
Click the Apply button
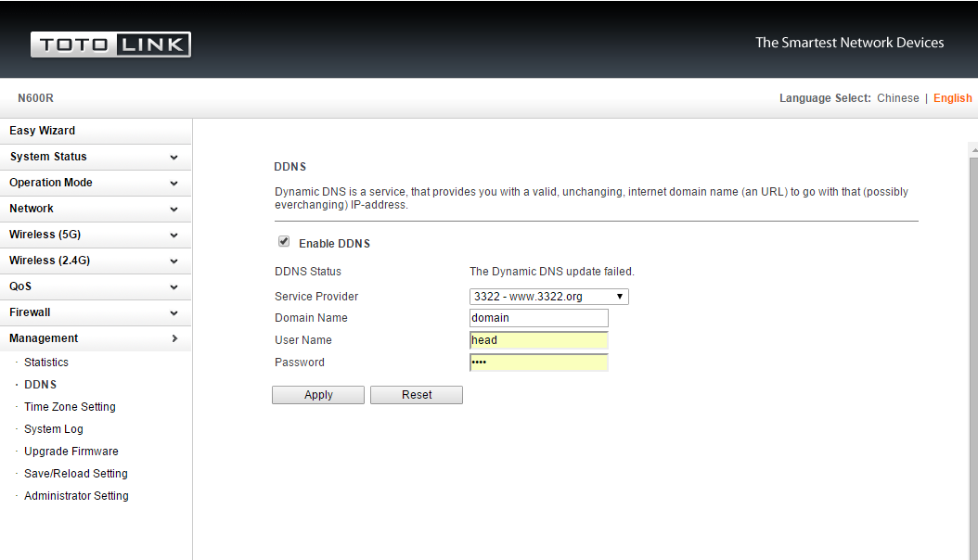pos(318,395)
